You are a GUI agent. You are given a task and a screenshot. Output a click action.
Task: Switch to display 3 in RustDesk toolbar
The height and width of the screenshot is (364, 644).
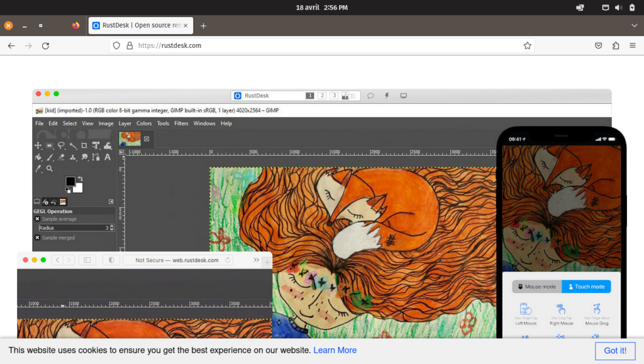[335, 96]
